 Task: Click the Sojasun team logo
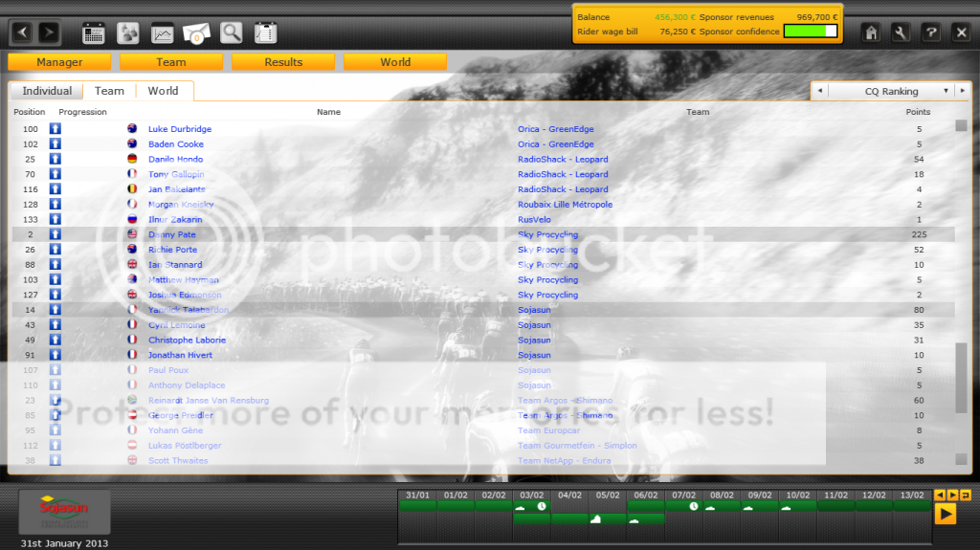[64, 511]
